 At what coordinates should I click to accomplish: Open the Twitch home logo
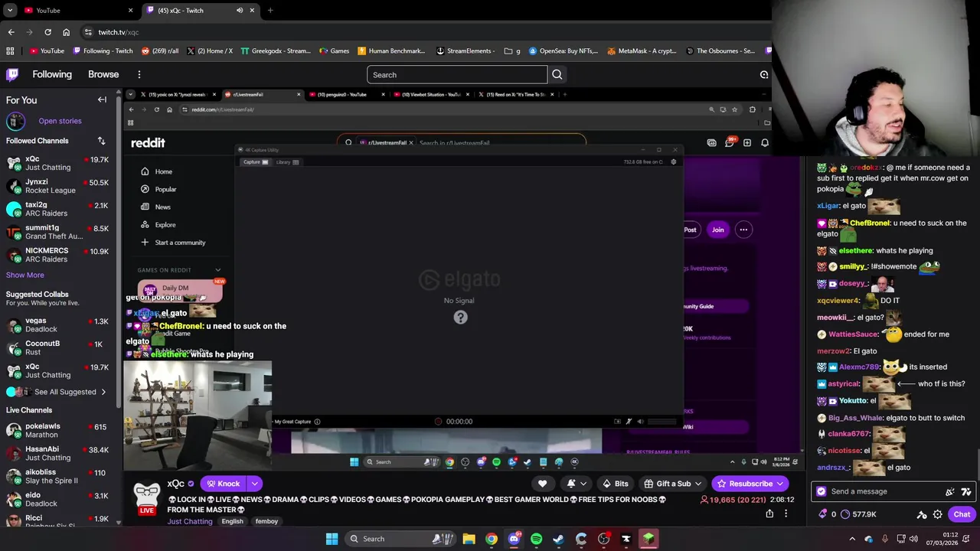tap(12, 74)
